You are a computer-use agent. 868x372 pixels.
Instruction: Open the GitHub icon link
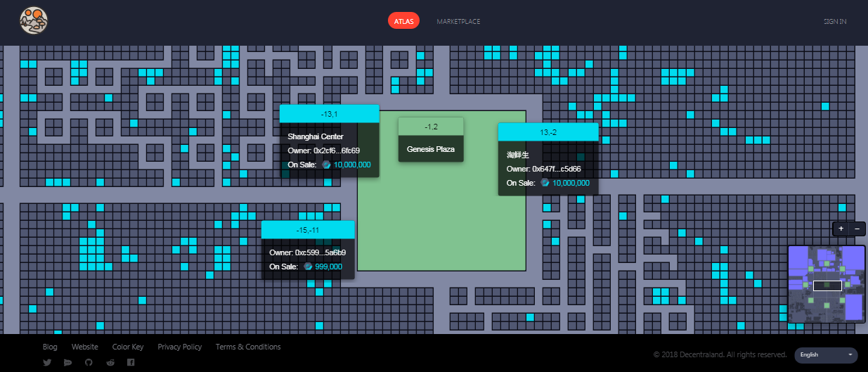[89, 362]
